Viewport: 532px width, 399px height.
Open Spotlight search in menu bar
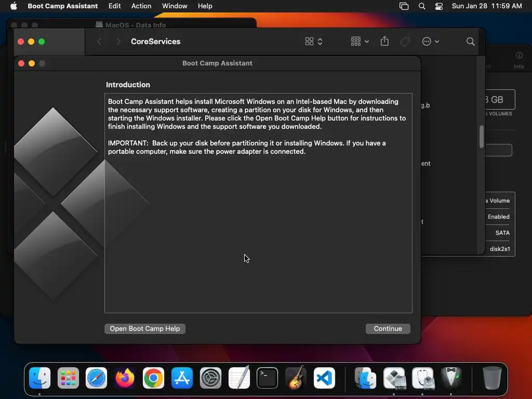[x=422, y=6]
